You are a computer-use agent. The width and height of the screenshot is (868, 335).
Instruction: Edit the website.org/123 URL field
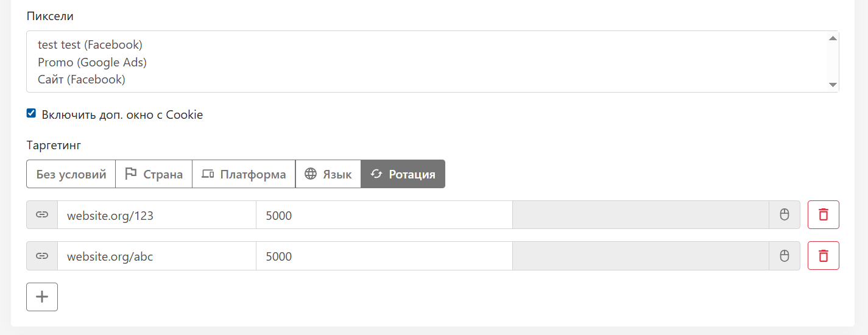(157, 215)
